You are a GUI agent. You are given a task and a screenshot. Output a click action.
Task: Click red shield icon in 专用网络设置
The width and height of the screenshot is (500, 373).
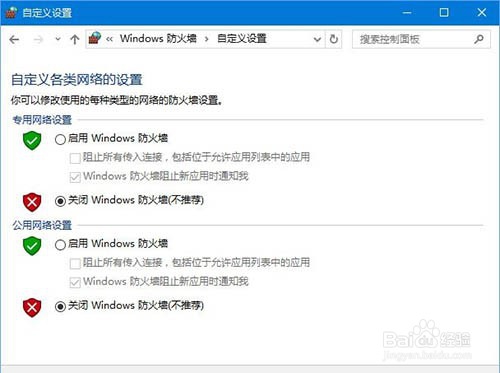32,202
